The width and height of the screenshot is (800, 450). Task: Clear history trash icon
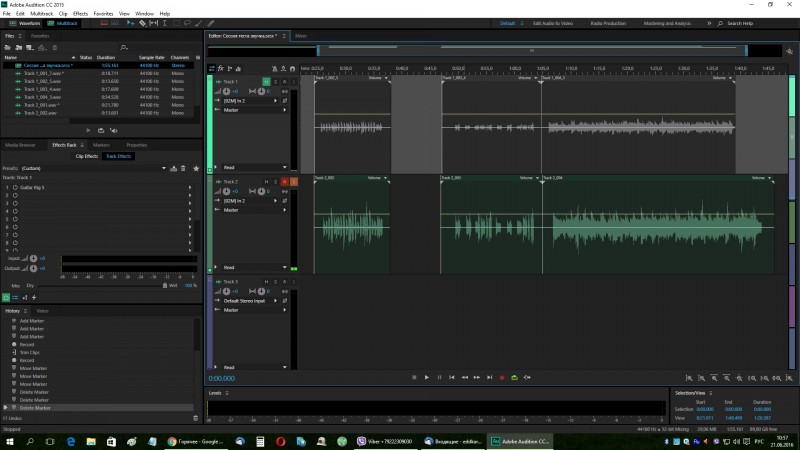[x=195, y=418]
